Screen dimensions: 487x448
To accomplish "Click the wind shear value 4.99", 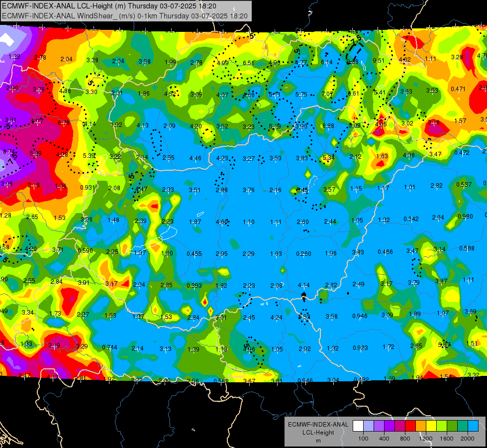I will (223, 63).
